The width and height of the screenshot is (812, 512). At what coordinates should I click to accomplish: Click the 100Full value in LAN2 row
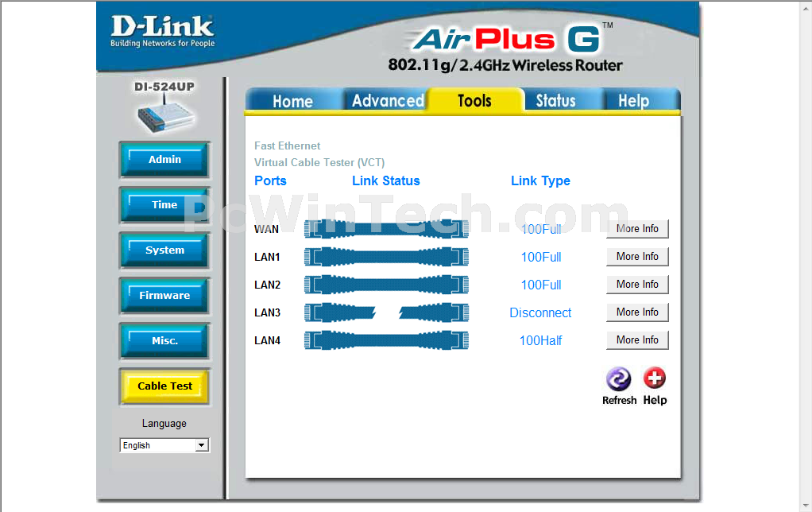click(540, 285)
